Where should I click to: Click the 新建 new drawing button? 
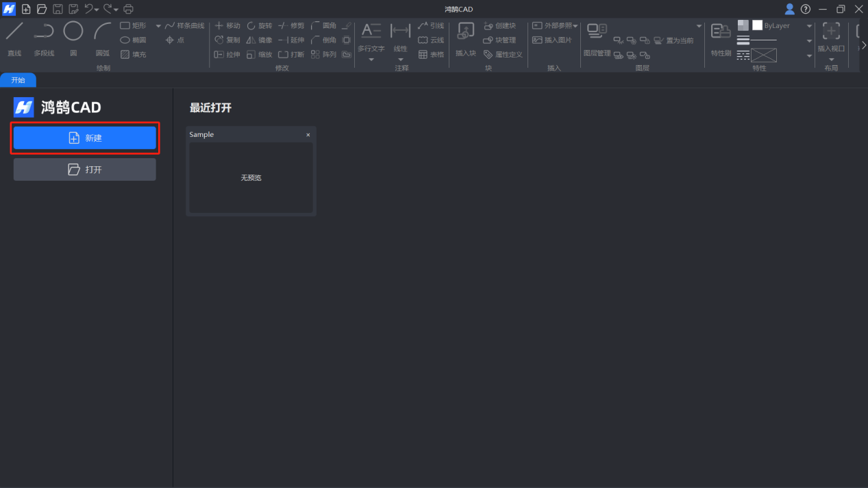pyautogui.click(x=85, y=138)
